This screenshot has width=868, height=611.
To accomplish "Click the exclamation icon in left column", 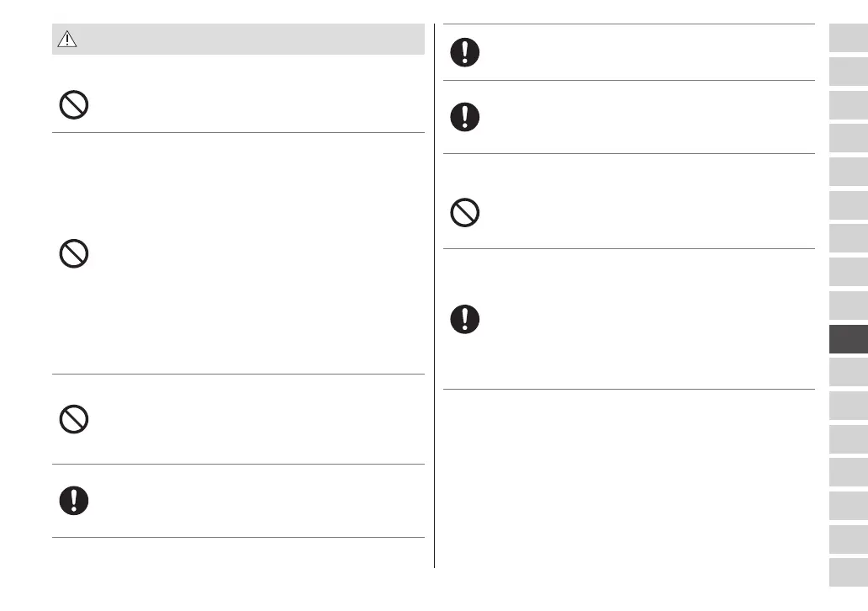I will click(74, 500).
